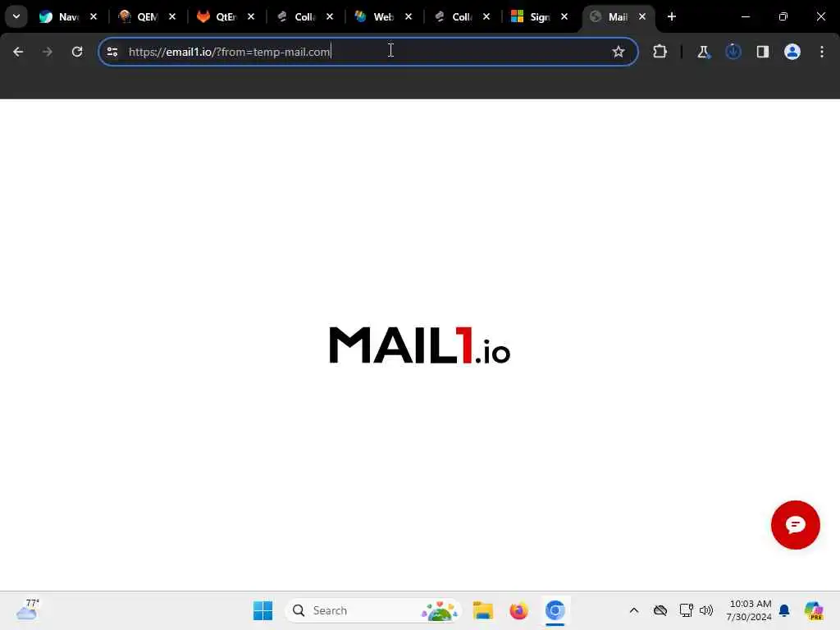Image resolution: width=840 pixels, height=630 pixels.
Task: Open the cloud sync tray icon
Action: click(x=660, y=610)
